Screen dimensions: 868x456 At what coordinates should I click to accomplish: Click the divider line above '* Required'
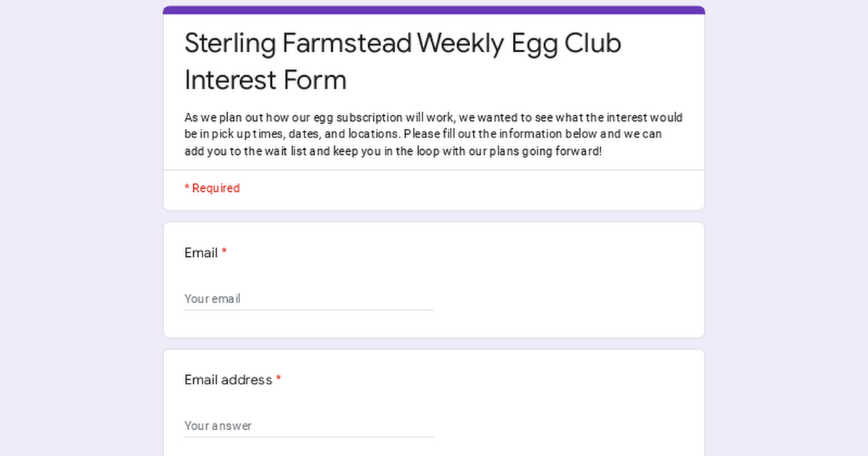[434, 170]
